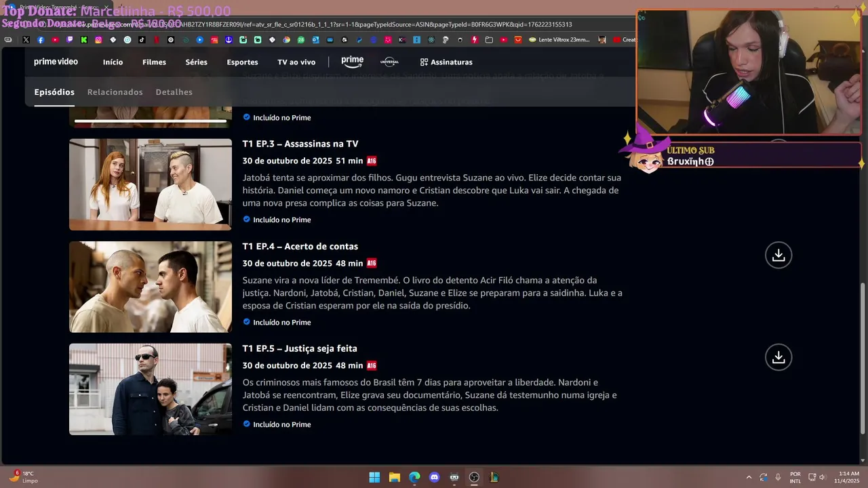
Task: Open title T1 EP.5 – Justiça seja feita
Action: tap(300, 348)
